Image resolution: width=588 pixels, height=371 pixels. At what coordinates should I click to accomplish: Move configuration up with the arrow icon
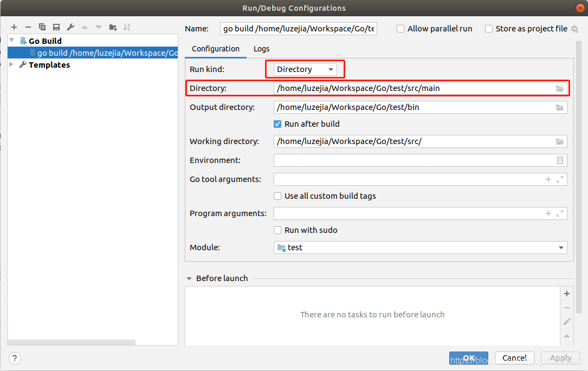pos(85,27)
